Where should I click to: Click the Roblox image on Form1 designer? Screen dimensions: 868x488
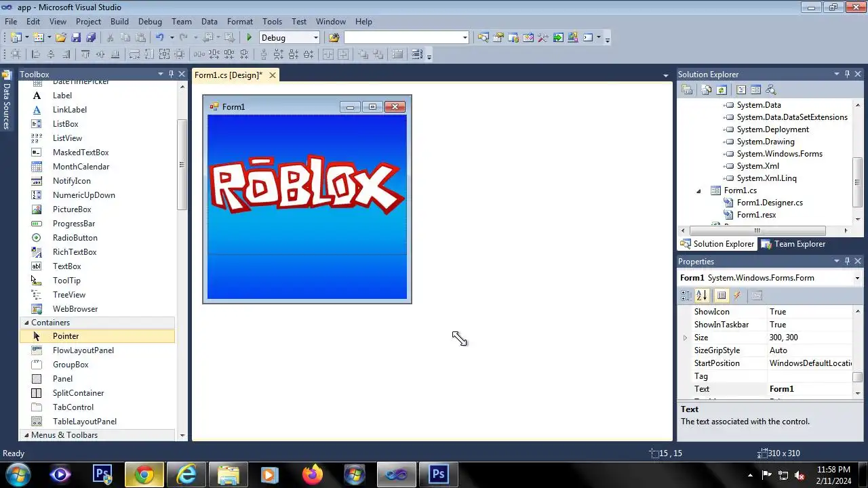(x=307, y=184)
